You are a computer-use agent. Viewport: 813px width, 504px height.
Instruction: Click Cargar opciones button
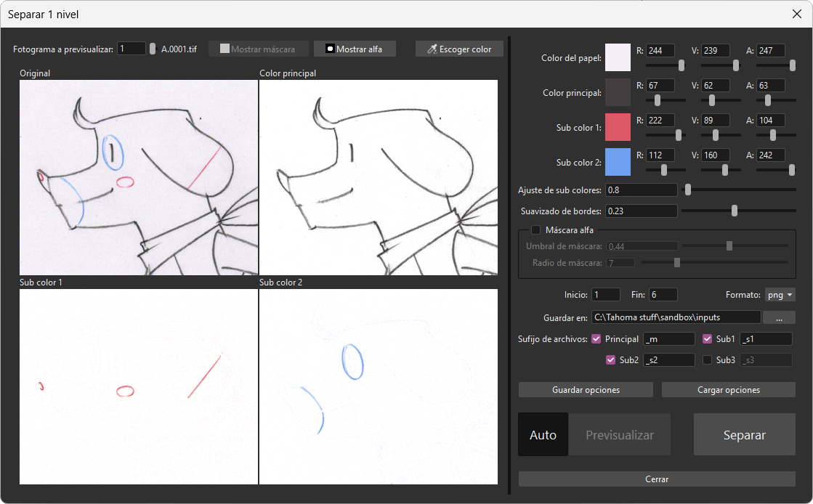click(x=729, y=390)
